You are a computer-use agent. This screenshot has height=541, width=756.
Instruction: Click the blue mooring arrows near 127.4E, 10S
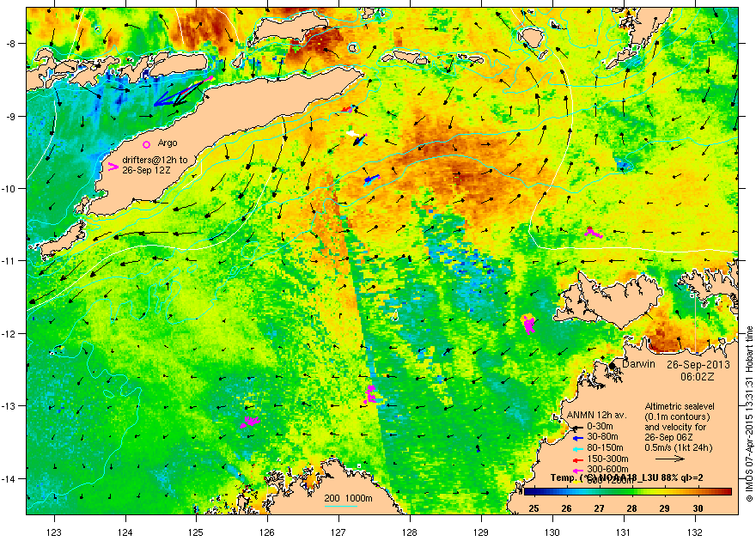pos(371,179)
